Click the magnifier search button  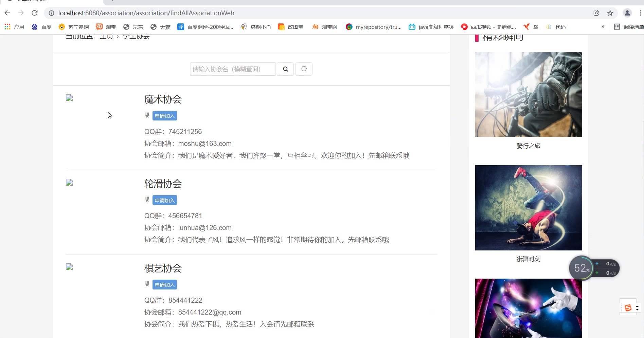285,69
